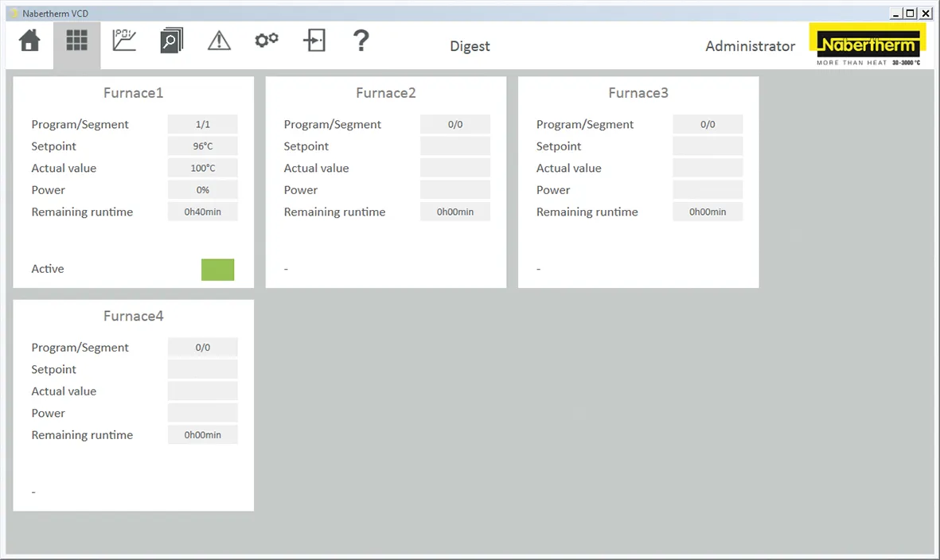Open the alarm warning triangle icon
940x560 pixels.
[219, 41]
